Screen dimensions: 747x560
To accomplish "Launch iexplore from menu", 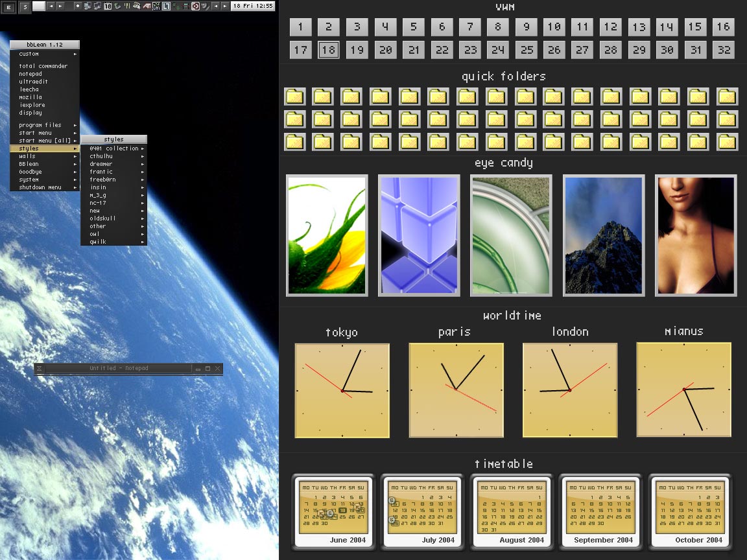I will coord(45,105).
